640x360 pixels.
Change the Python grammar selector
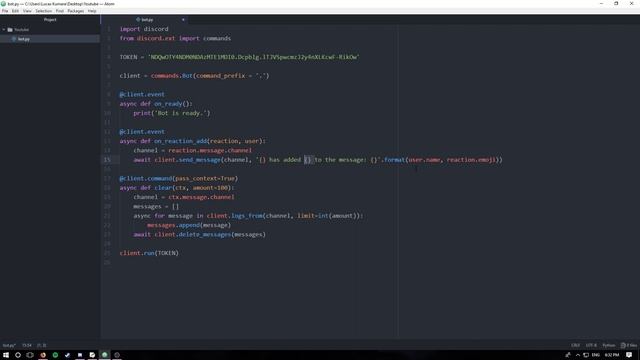[609, 345]
